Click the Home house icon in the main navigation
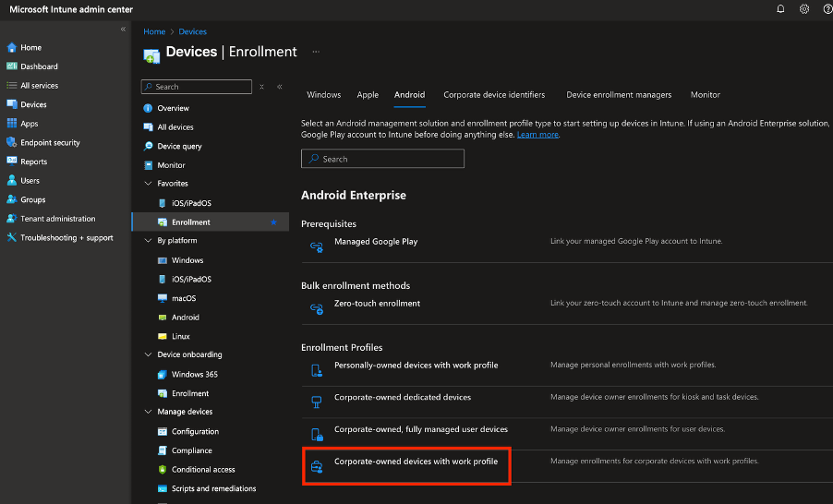This screenshot has width=833, height=504. click(12, 47)
